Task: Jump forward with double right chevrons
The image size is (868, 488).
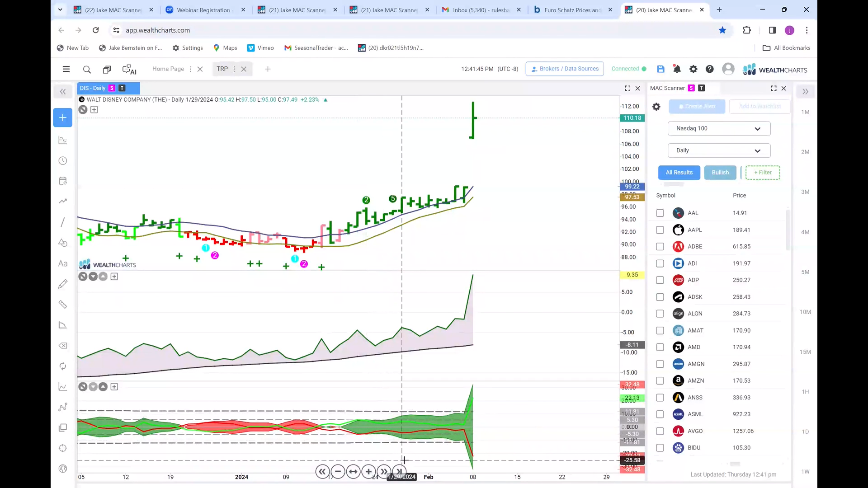Action: [x=384, y=471]
